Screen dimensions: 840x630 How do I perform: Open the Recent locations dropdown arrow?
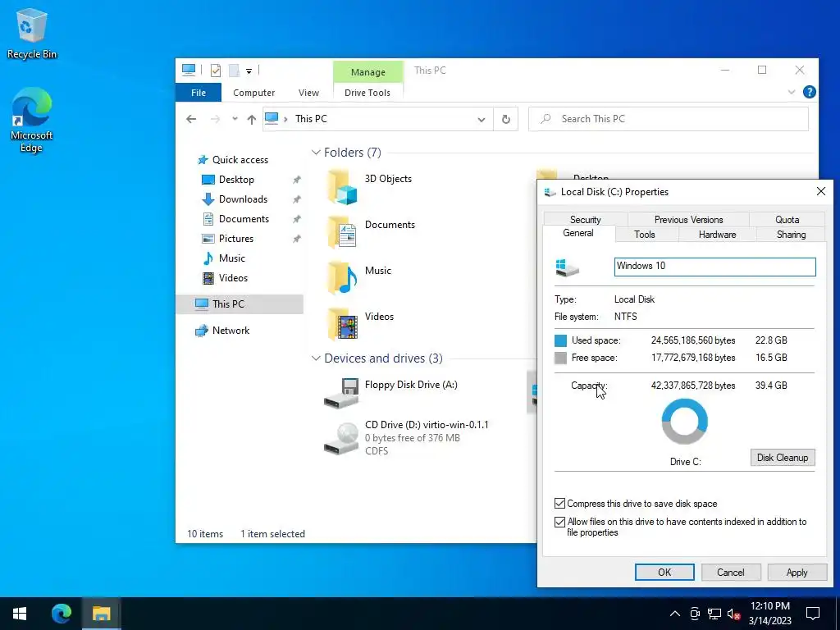(x=235, y=119)
